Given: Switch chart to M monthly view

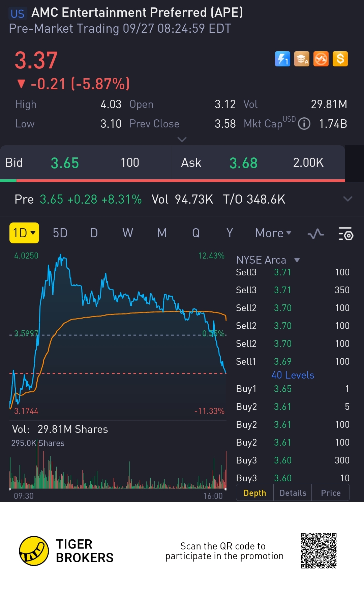Looking at the screenshot, I should (x=162, y=233).
